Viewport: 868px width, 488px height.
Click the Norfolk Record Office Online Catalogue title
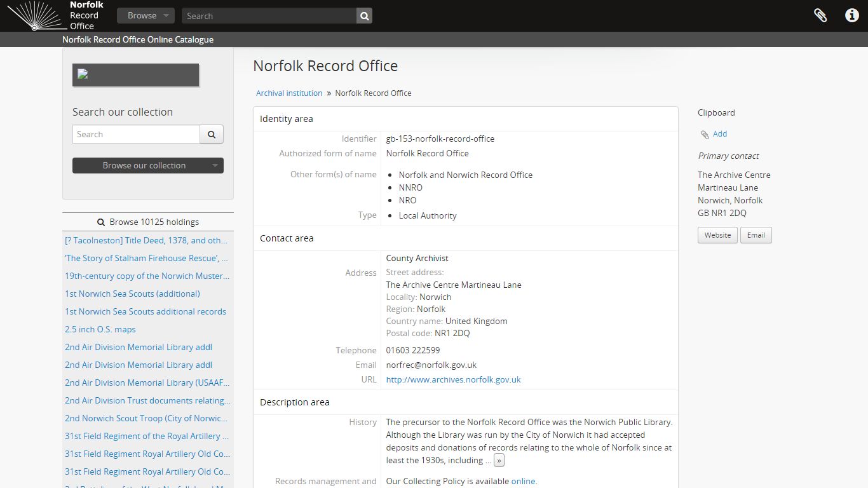[x=138, y=39]
